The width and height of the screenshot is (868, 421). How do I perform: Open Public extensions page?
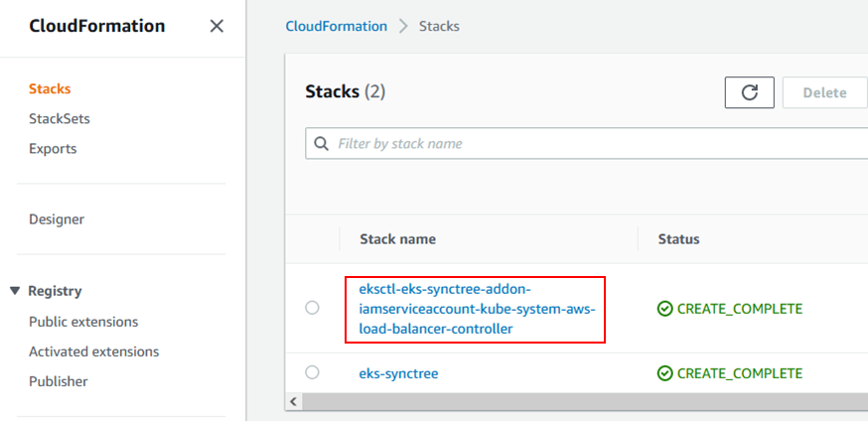coord(83,322)
